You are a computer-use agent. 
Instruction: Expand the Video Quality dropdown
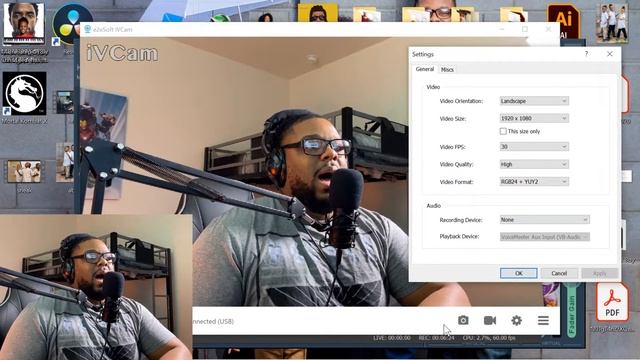pyautogui.click(x=534, y=164)
